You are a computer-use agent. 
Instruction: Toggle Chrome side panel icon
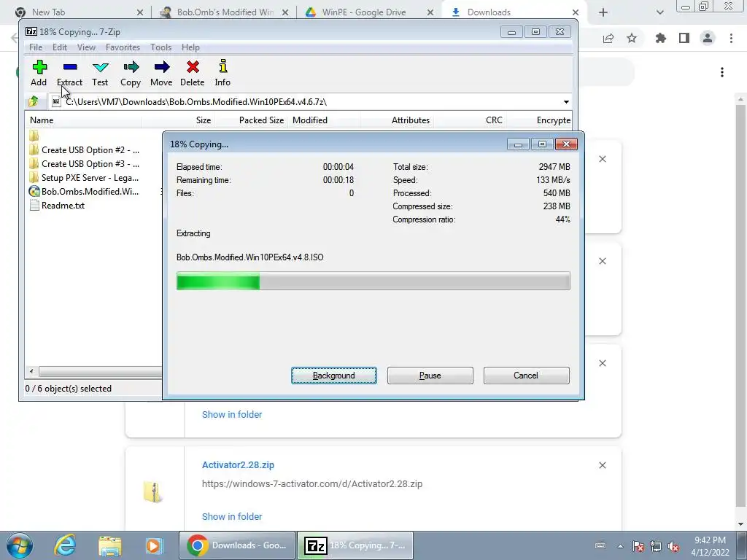684,38
